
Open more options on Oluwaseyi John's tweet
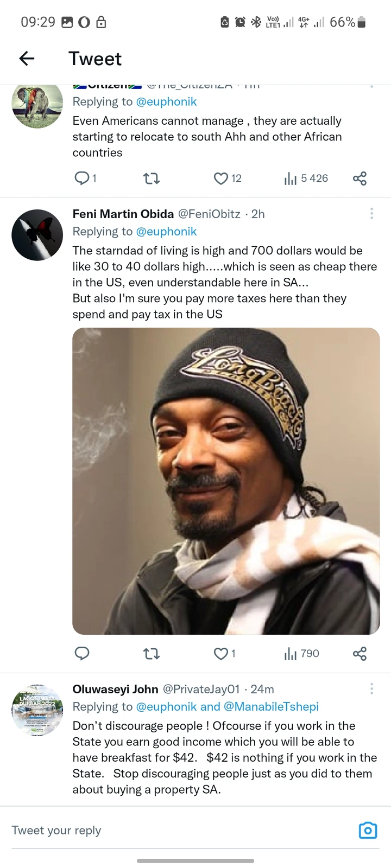pos(371,688)
